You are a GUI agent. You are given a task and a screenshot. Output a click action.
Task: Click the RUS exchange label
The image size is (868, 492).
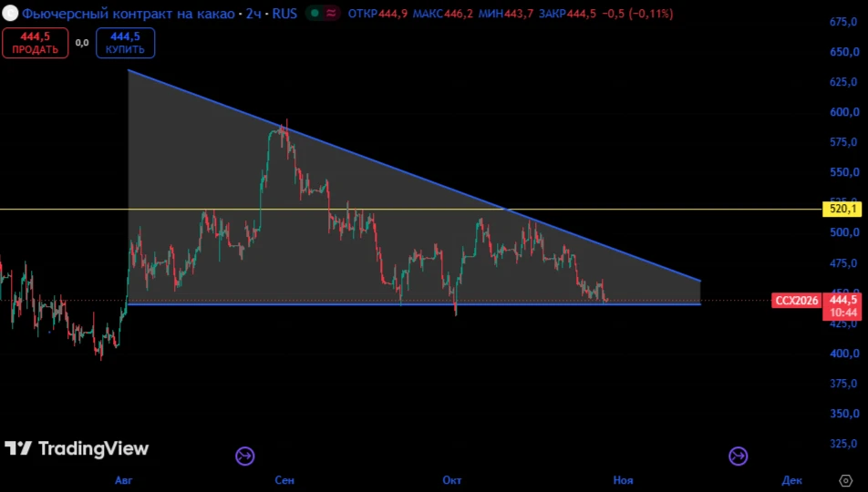click(x=284, y=14)
